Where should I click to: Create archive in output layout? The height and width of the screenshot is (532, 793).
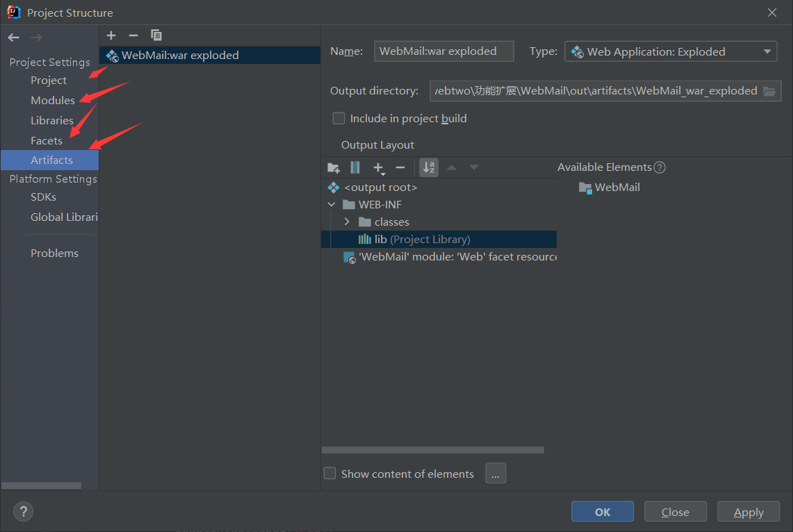point(356,168)
